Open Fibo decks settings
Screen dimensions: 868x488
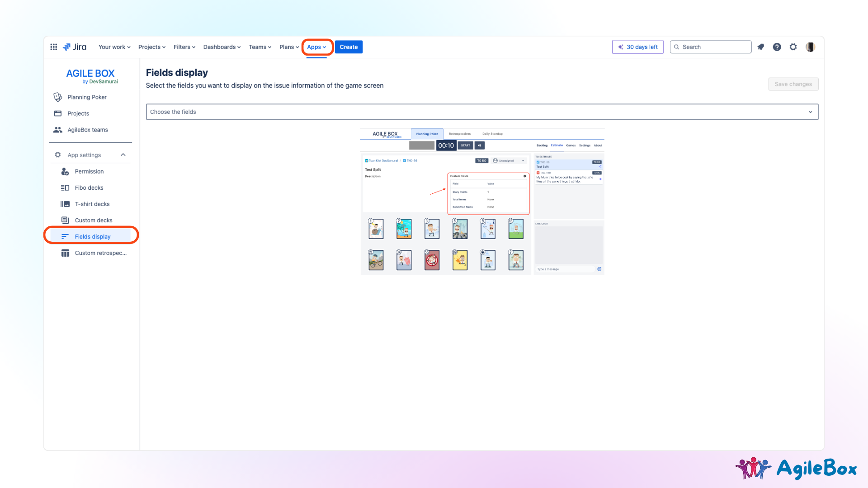click(89, 188)
